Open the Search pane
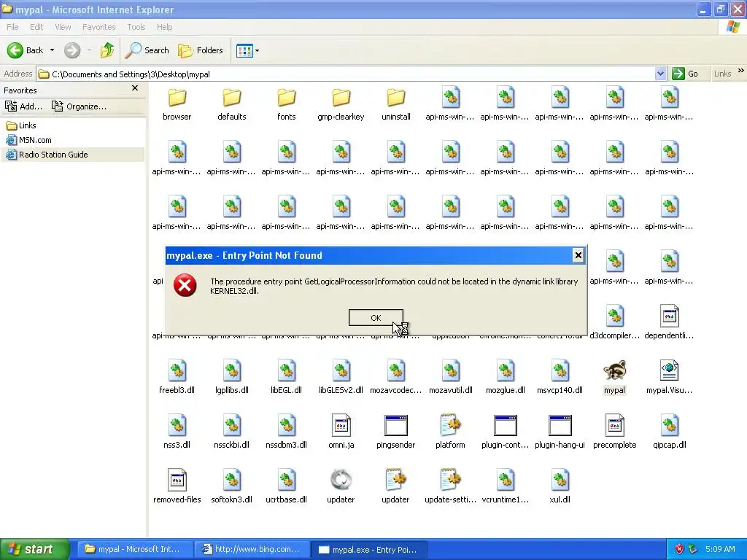747x560 pixels. point(147,50)
